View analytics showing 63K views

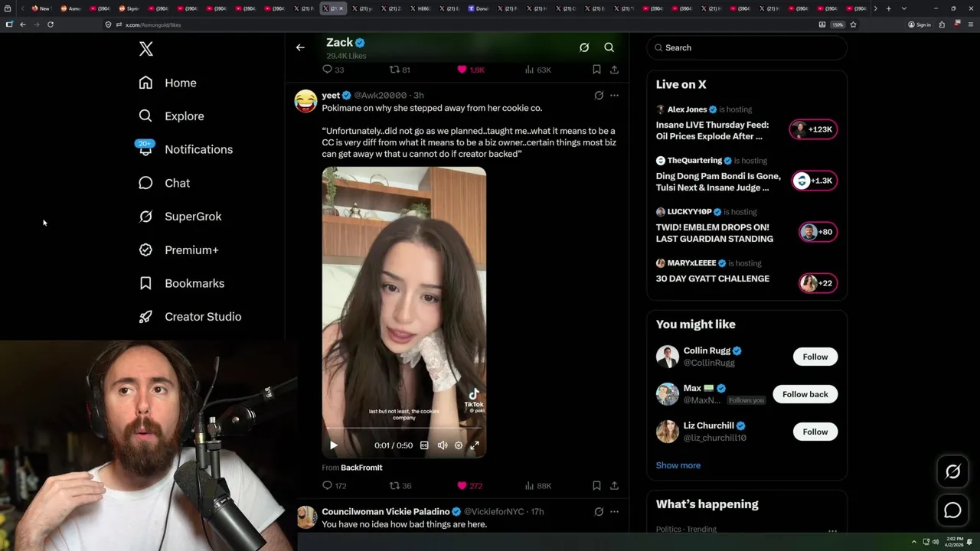tap(537, 70)
